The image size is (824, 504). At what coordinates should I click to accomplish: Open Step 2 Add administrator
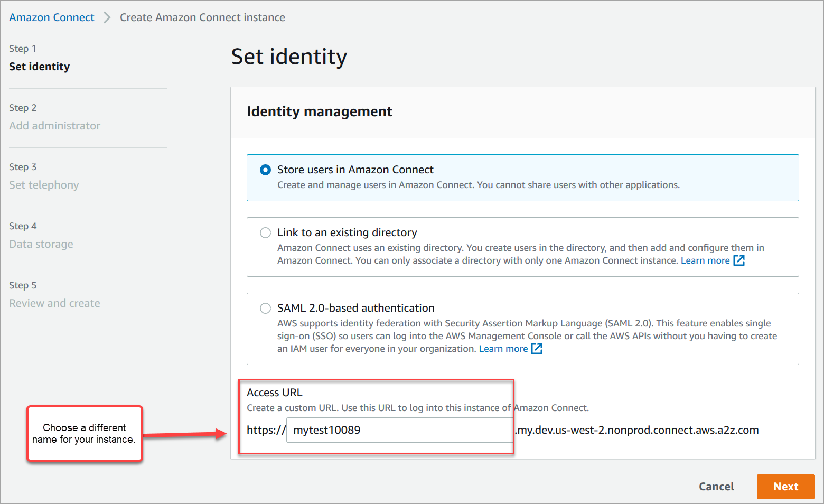click(x=54, y=125)
